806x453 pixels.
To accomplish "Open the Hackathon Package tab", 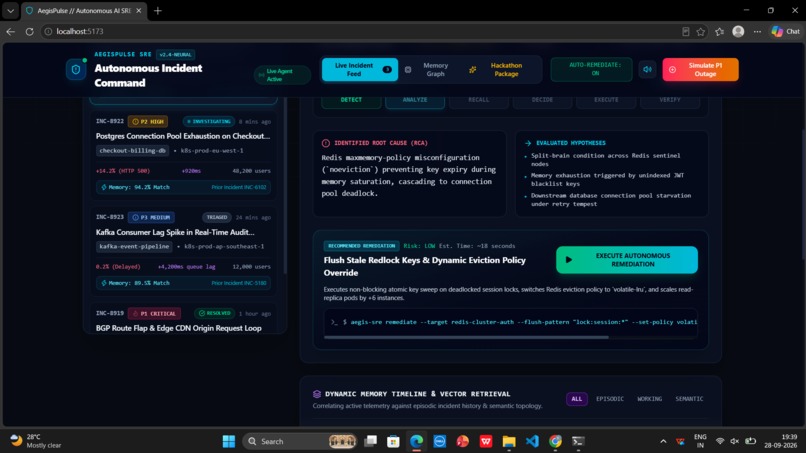I will (500, 69).
